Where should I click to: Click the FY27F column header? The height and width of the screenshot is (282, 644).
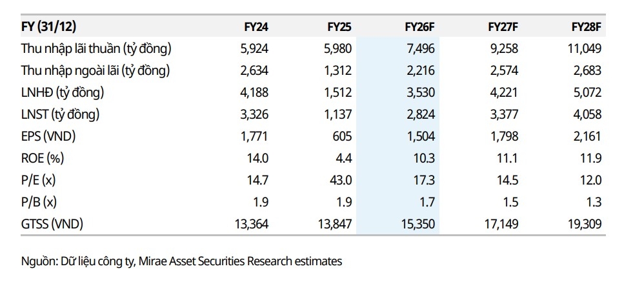[503, 26]
